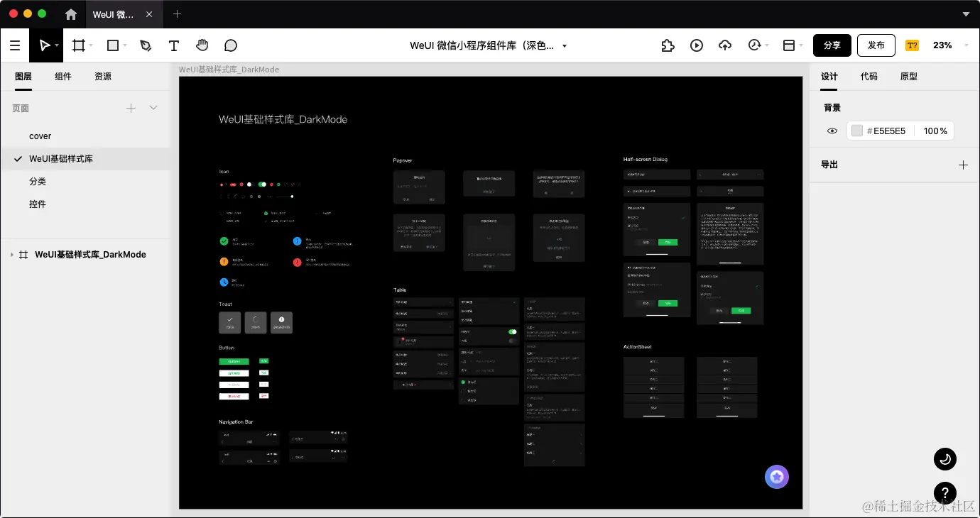Image resolution: width=980 pixels, height=518 pixels.
Task: Select the green success icon on the canvas
Action: click(x=224, y=241)
